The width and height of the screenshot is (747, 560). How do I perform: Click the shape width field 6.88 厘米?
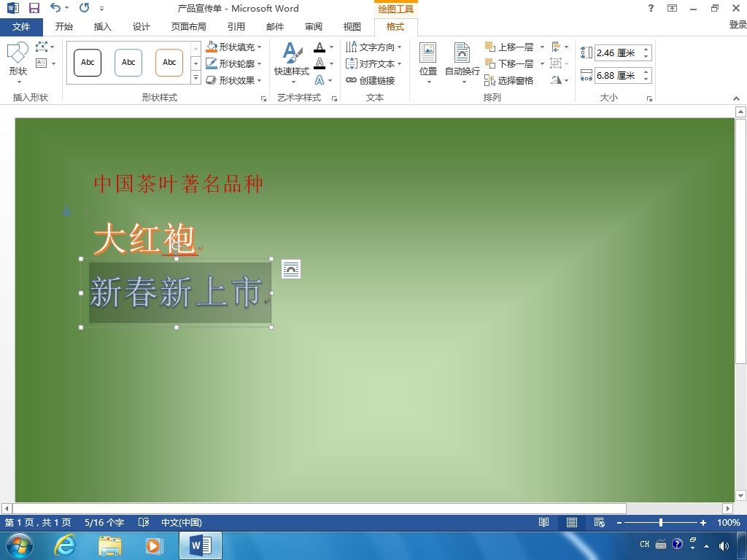tap(618, 75)
